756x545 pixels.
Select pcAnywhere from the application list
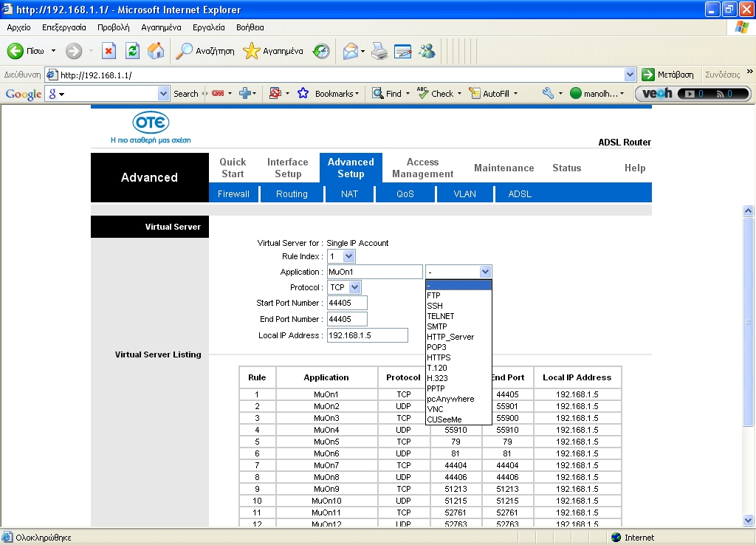pyautogui.click(x=458, y=399)
